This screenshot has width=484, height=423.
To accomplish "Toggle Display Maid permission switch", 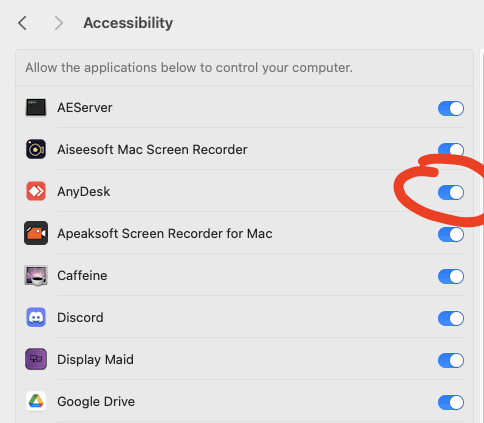I will tap(451, 360).
